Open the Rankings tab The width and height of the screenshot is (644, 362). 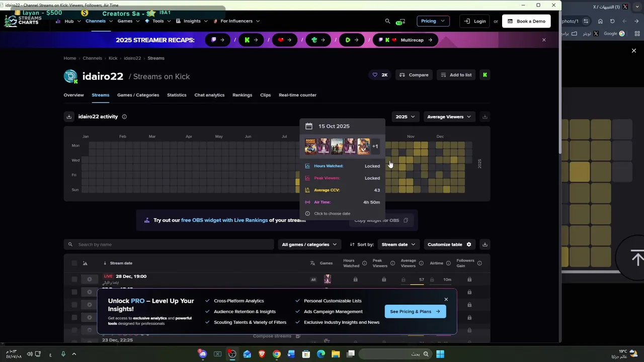click(242, 95)
